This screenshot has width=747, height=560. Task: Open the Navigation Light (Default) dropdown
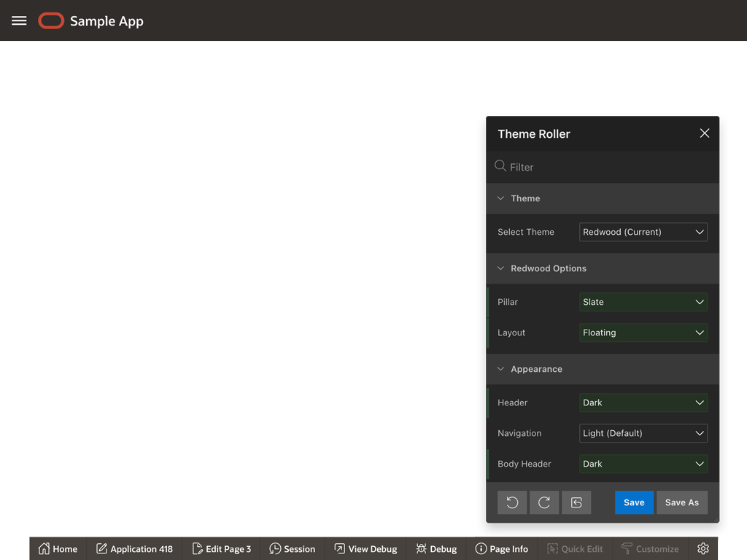click(x=643, y=433)
